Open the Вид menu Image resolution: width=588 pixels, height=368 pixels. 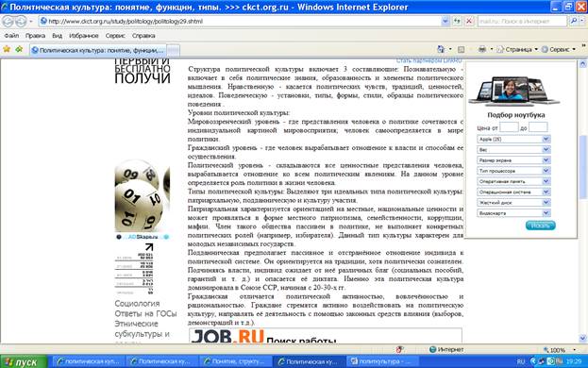click(57, 36)
